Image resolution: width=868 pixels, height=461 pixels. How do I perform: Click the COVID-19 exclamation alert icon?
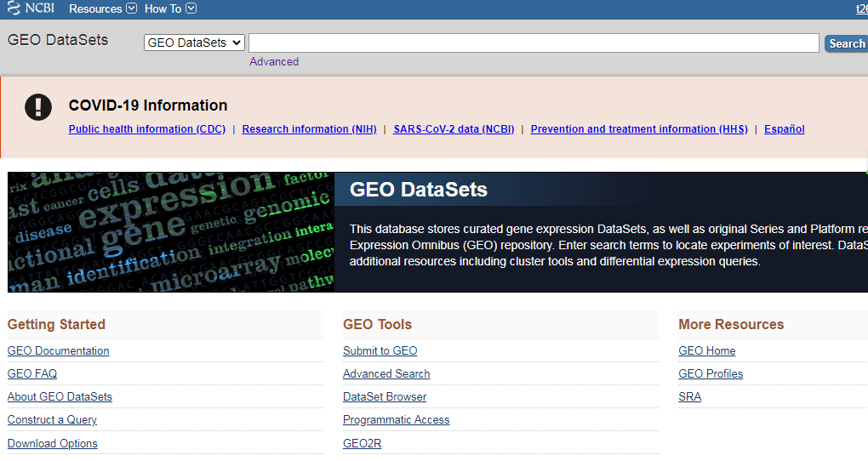pos(38,106)
